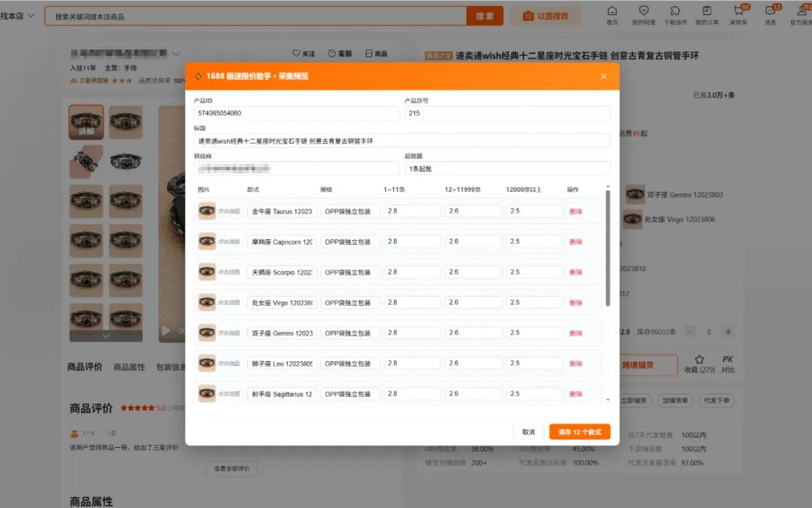Edit the 狮子座 Leo style name field
Image resolution: width=812 pixels, height=508 pixels.
282,364
